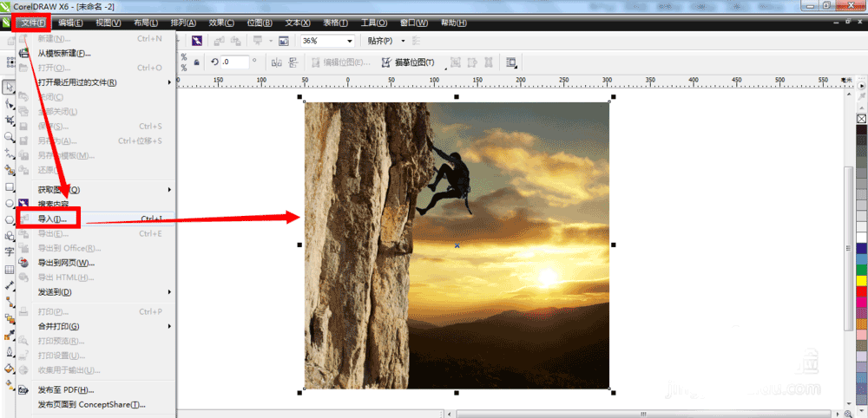Open the 视图(V) menu

(108, 23)
